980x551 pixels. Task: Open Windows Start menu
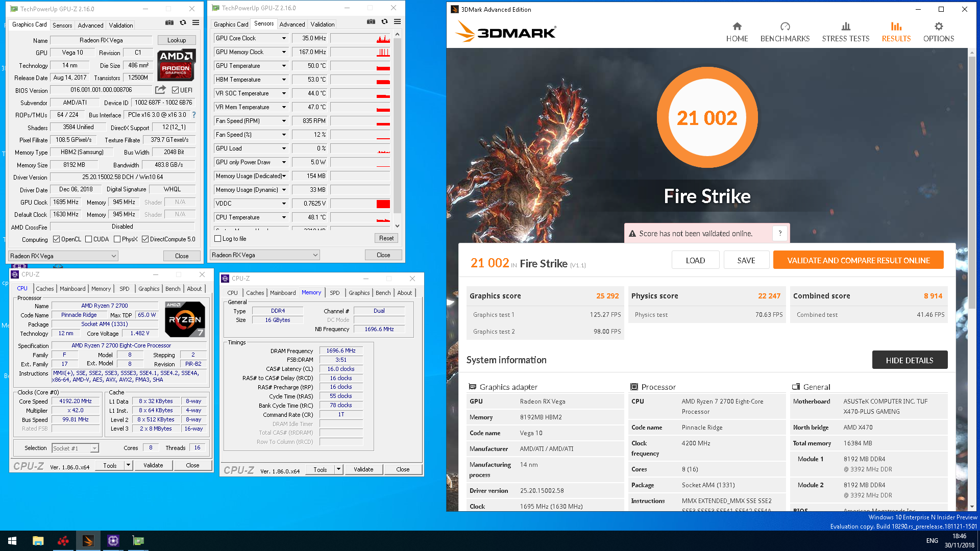(x=12, y=541)
